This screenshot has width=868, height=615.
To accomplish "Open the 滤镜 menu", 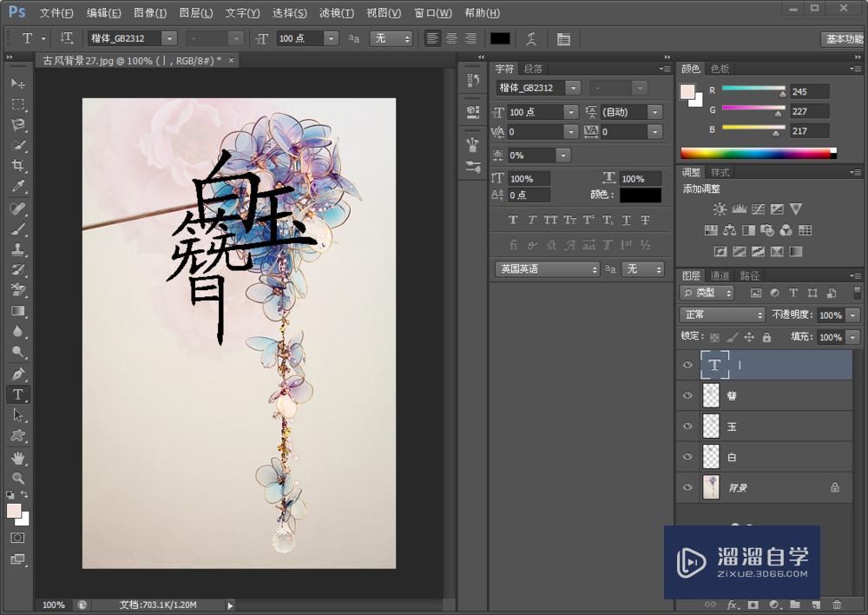I will tap(337, 13).
